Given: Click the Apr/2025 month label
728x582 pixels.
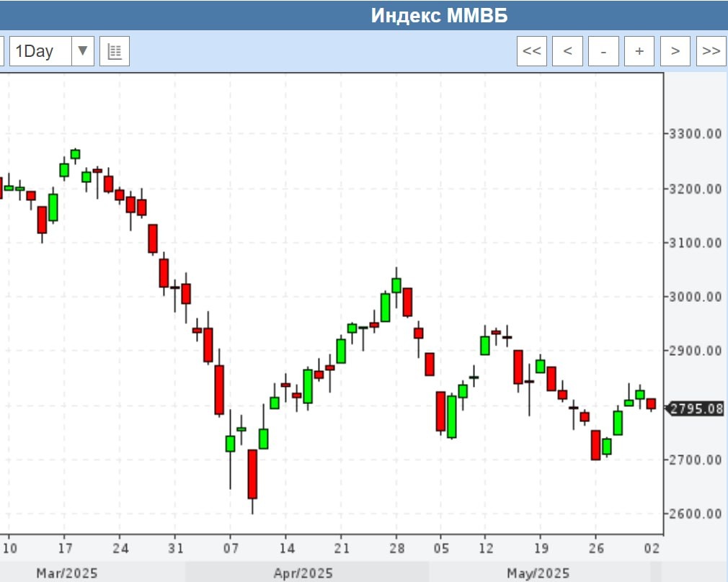Looking at the screenshot, I should [303, 573].
